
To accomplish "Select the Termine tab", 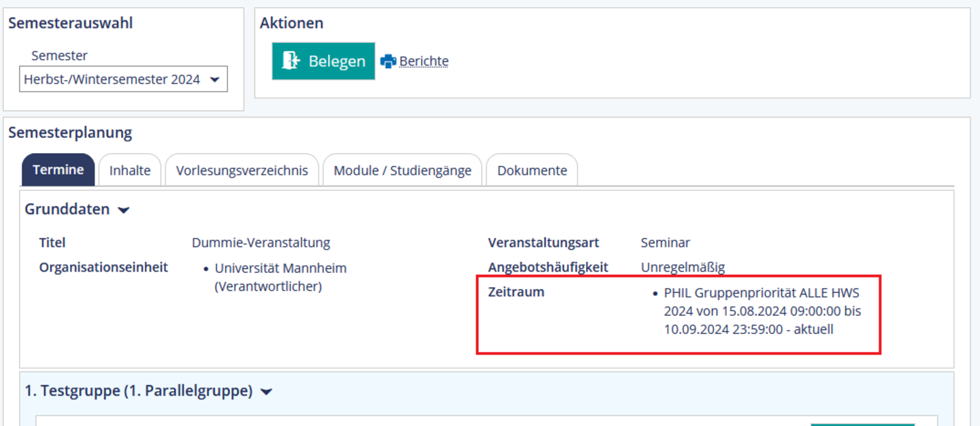I will 59,170.
